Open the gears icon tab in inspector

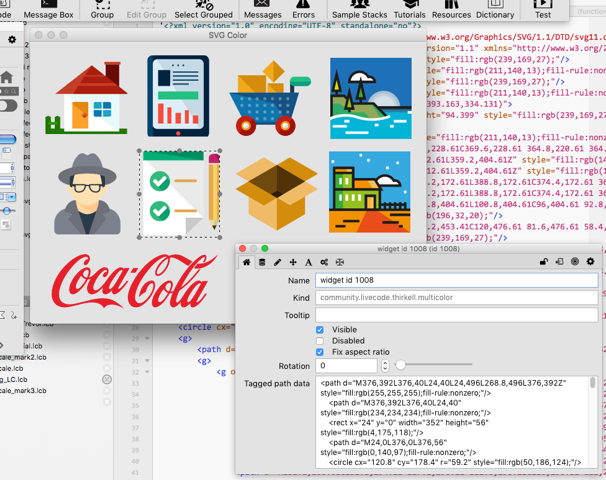(x=324, y=262)
